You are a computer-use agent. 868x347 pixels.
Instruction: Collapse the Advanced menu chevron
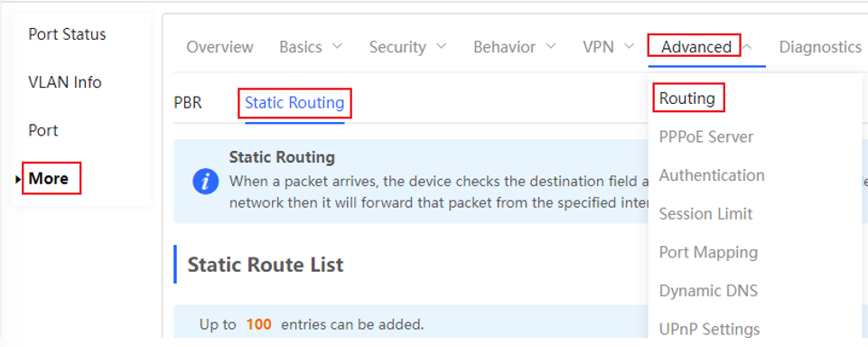(x=747, y=47)
